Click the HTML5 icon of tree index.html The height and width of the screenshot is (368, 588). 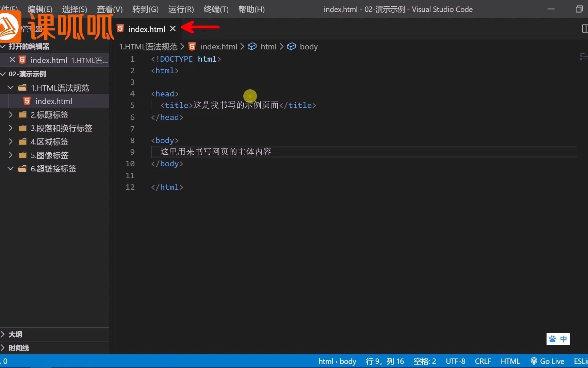point(27,101)
